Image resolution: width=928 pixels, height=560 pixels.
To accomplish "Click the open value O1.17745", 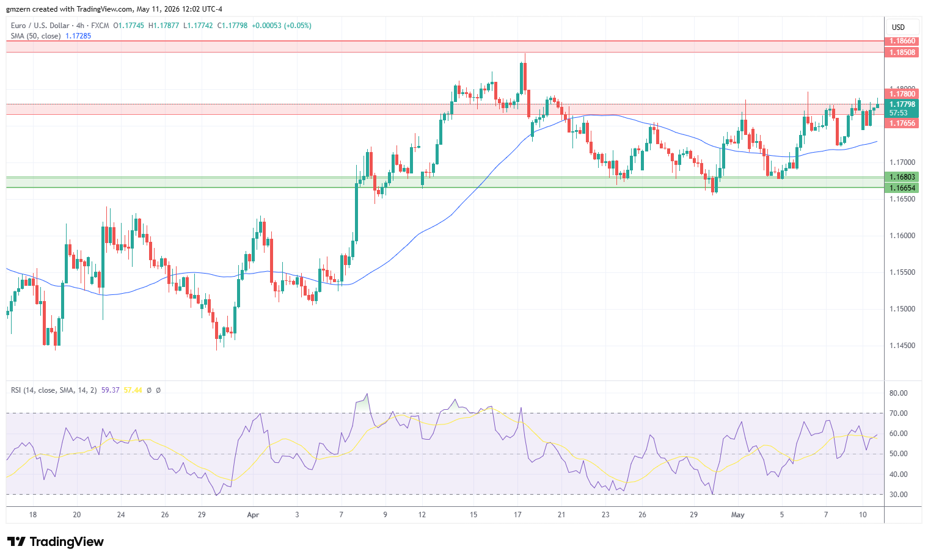I will 130,26.
